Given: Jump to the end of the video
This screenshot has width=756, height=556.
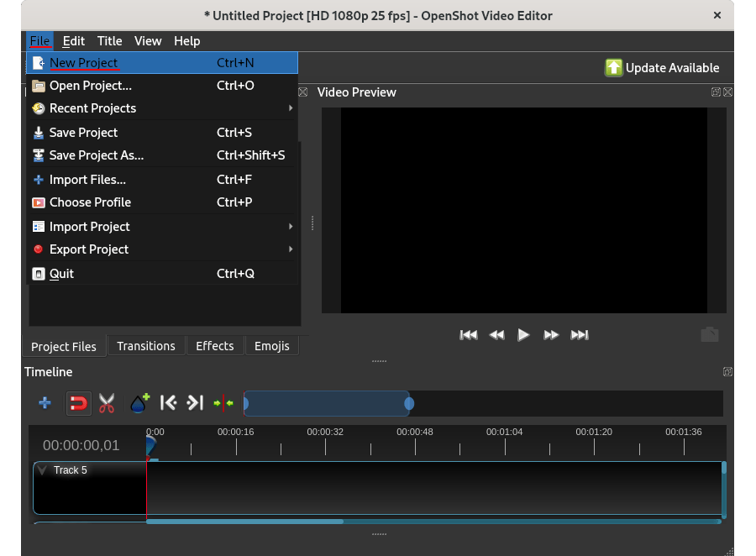Looking at the screenshot, I should (x=579, y=334).
